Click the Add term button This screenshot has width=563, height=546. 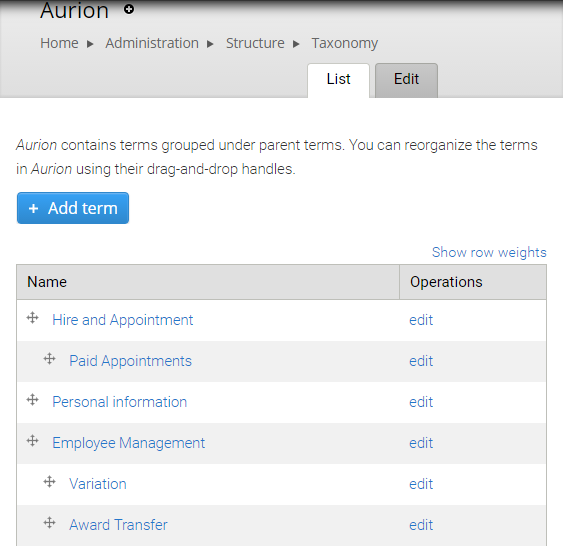point(73,208)
